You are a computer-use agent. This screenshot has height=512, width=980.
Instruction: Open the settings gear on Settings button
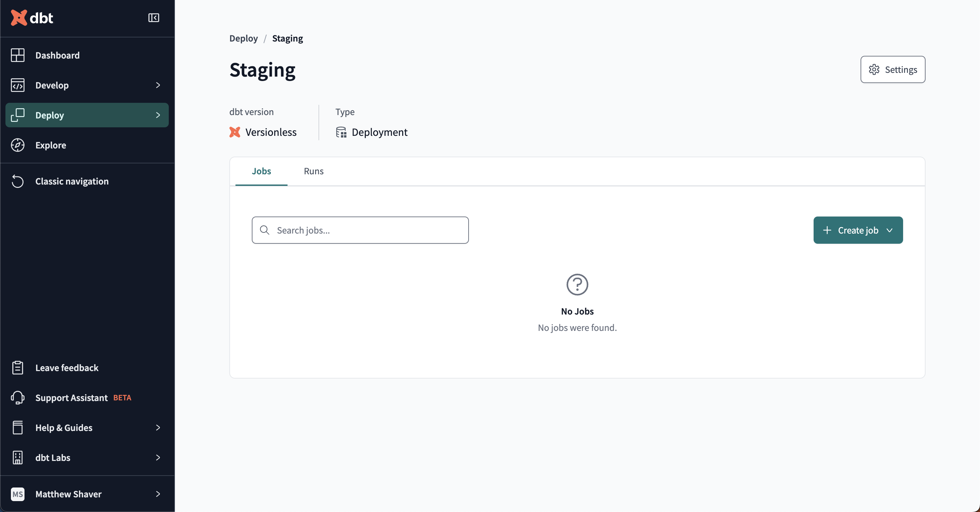[874, 69]
